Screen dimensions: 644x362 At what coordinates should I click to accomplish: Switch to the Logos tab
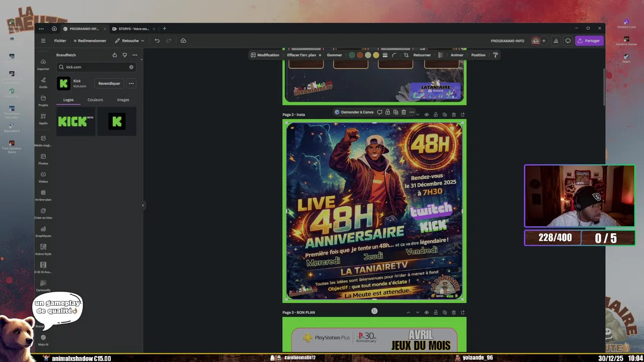click(68, 100)
